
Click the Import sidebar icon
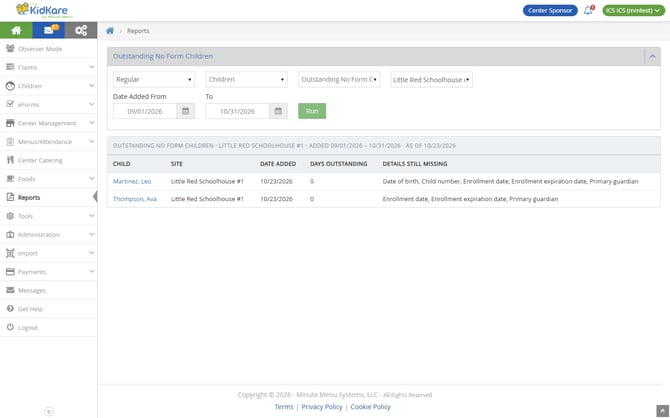click(10, 253)
